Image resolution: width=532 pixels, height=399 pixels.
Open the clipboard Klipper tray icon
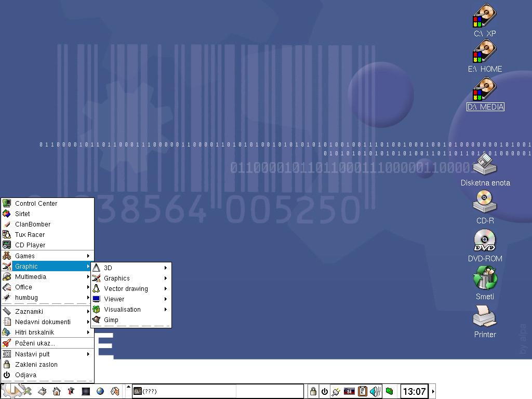pyautogui.click(x=362, y=392)
